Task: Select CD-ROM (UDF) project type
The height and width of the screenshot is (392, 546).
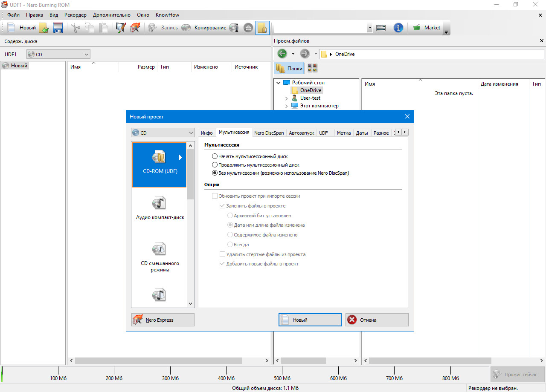Action: (159, 164)
